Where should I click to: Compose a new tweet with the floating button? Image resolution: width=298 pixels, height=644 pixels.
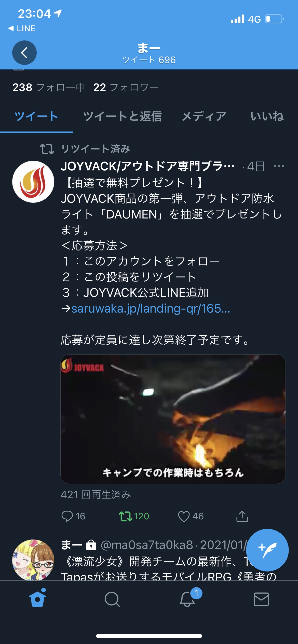point(267,550)
